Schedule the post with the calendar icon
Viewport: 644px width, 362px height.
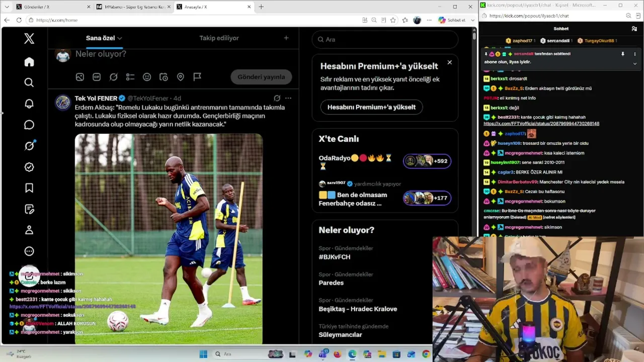tap(164, 77)
